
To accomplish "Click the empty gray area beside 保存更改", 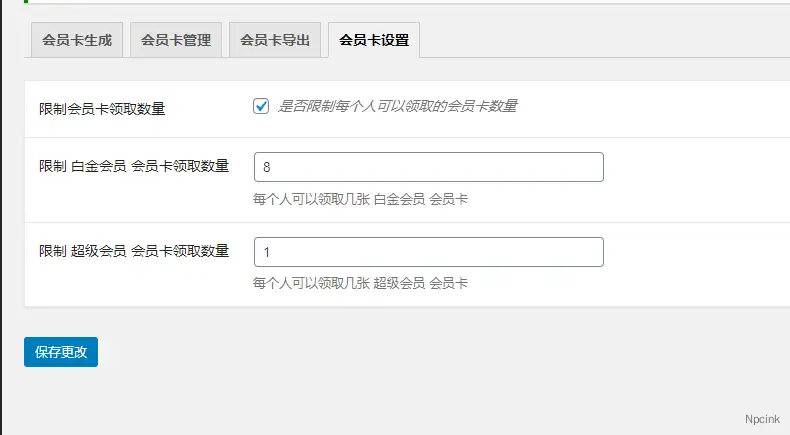I will point(400,353).
